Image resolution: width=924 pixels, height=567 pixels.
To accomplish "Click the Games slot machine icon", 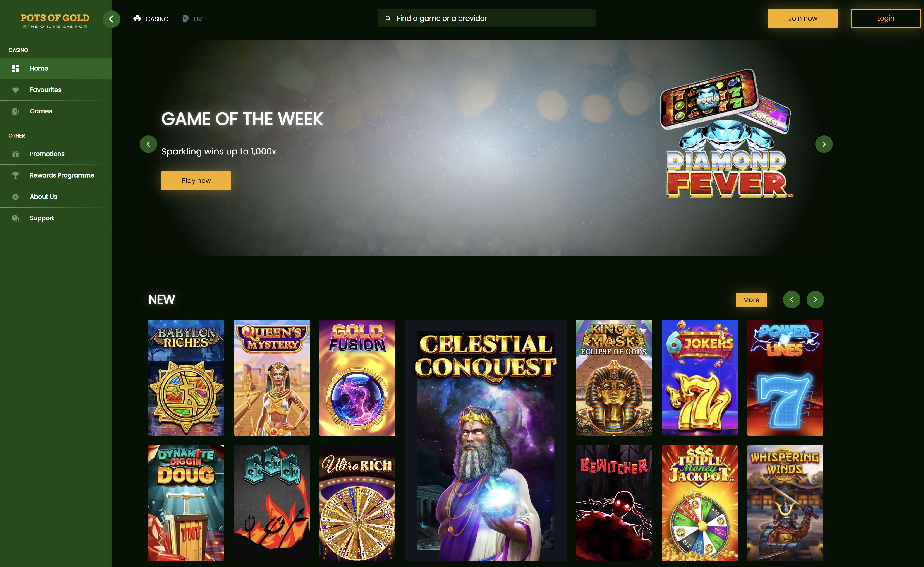I will pos(15,111).
